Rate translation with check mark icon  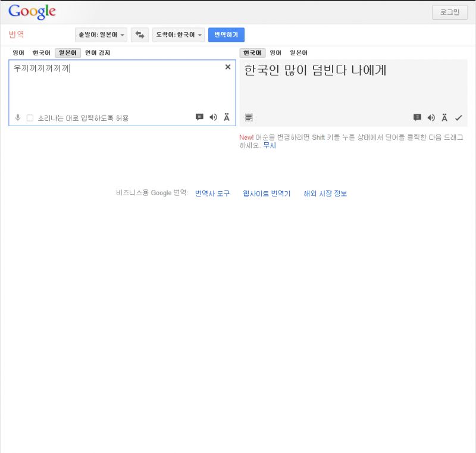point(458,118)
